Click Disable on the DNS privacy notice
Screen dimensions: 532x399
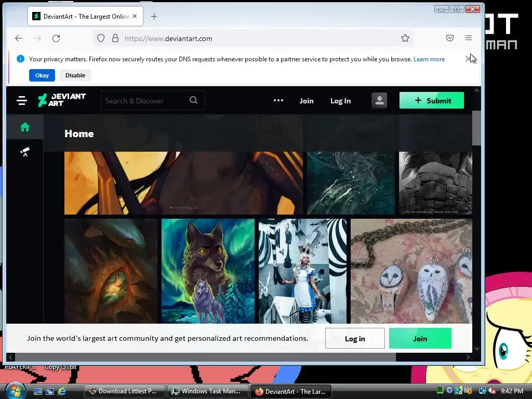click(75, 75)
